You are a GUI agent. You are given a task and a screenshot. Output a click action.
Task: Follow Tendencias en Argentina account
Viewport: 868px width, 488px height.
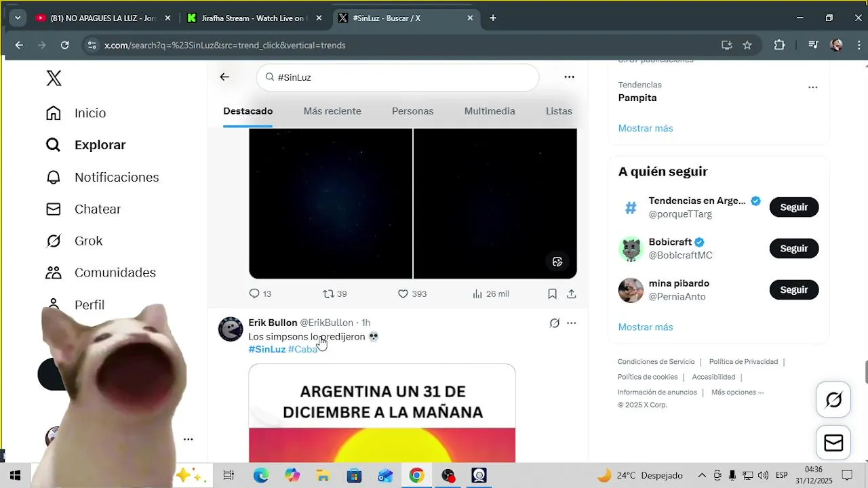coord(794,207)
